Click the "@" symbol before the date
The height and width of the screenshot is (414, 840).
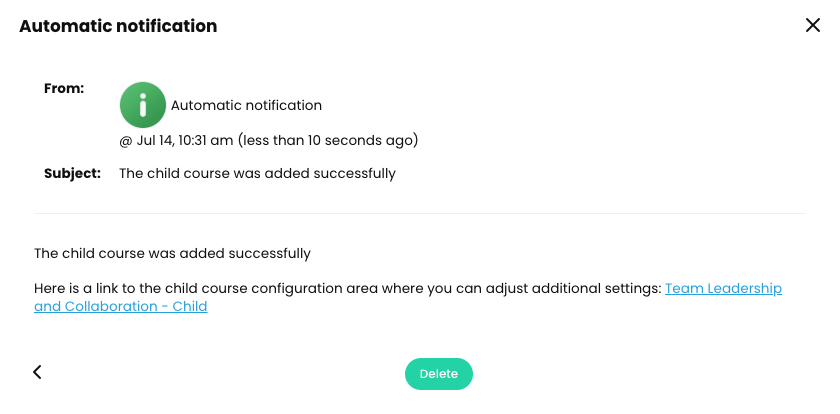click(x=126, y=140)
